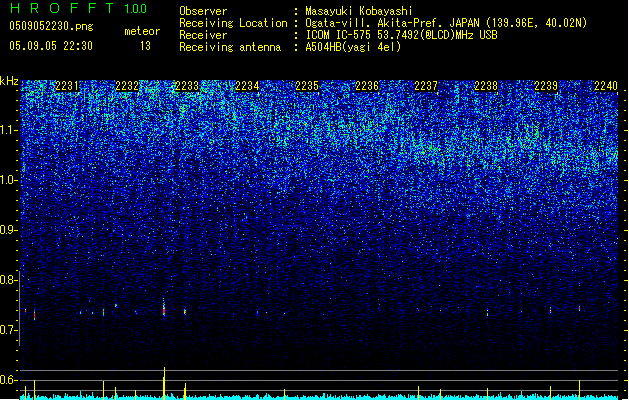The image size is (629, 400).
Task: Click the antenna A504HB(yagi 4el) text
Action: [x=353, y=47]
